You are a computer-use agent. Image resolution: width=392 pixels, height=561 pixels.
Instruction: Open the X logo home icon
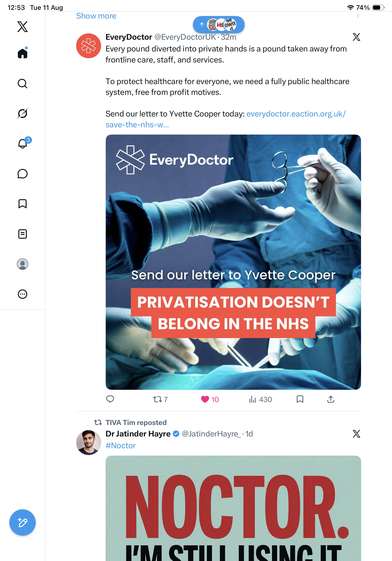[x=23, y=27]
